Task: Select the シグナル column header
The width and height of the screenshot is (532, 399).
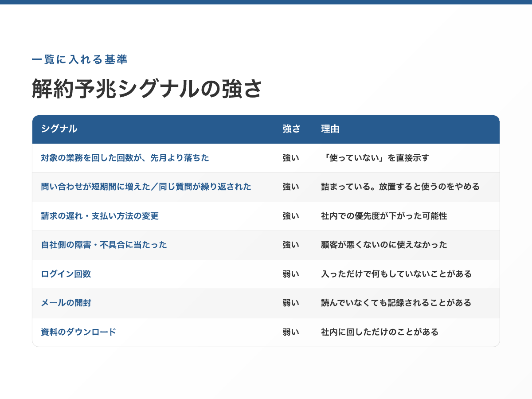Action: 59,129
